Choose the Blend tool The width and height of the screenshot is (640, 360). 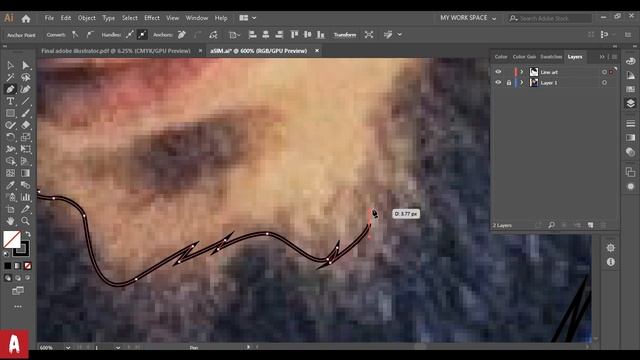pos(25,185)
